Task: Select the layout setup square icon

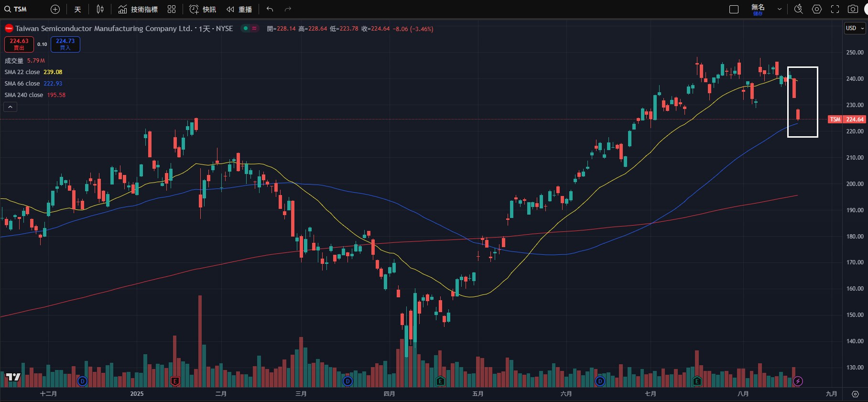Action: pos(734,9)
